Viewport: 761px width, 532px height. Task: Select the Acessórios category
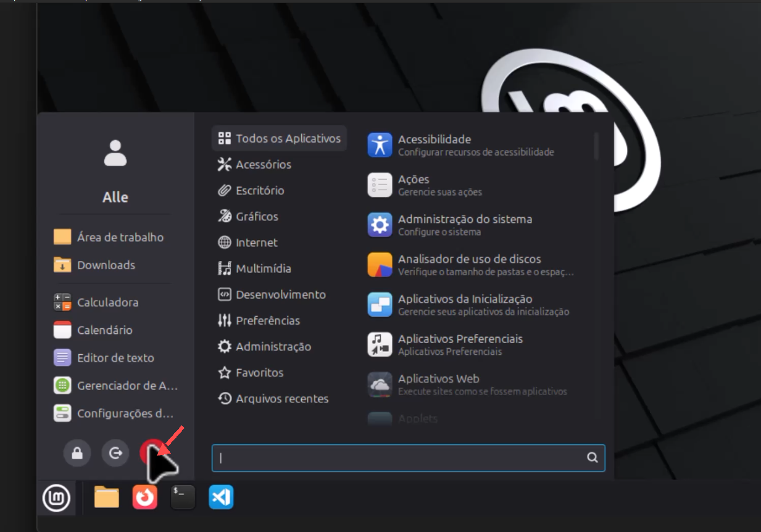coord(279,164)
